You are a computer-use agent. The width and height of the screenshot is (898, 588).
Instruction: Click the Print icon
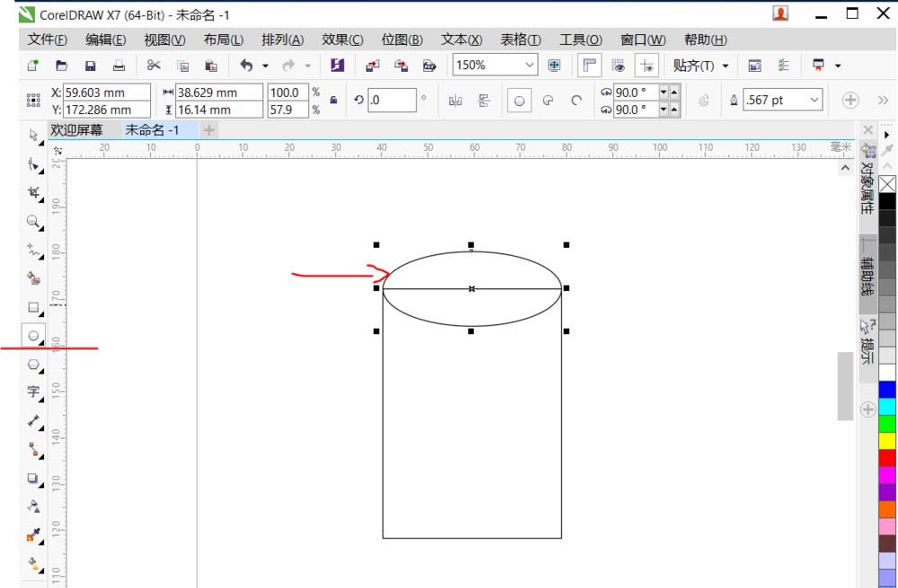click(118, 65)
